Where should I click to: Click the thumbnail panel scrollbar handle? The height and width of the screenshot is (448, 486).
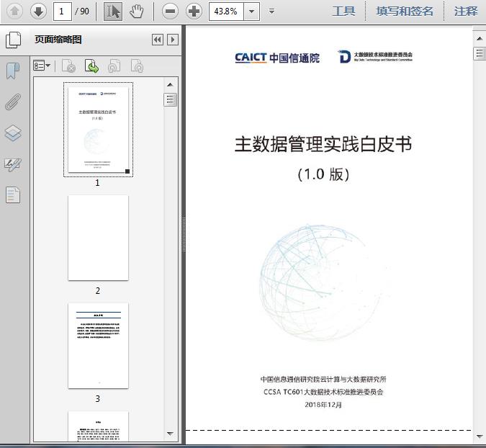pos(170,99)
